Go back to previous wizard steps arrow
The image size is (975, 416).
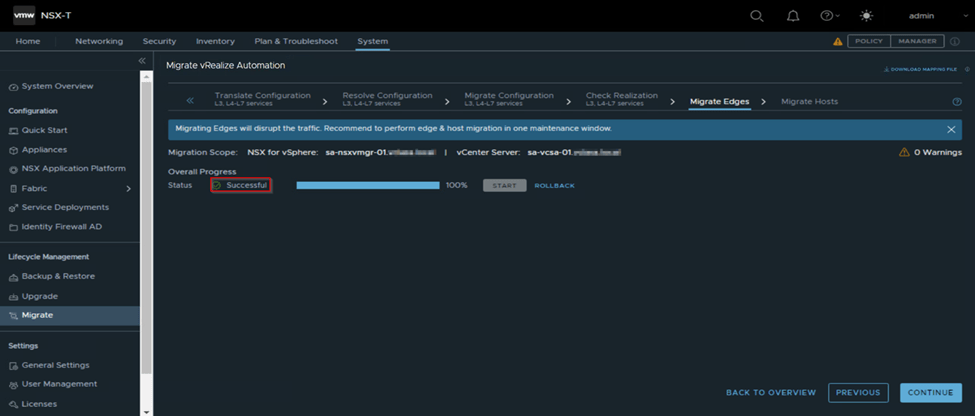click(x=190, y=101)
